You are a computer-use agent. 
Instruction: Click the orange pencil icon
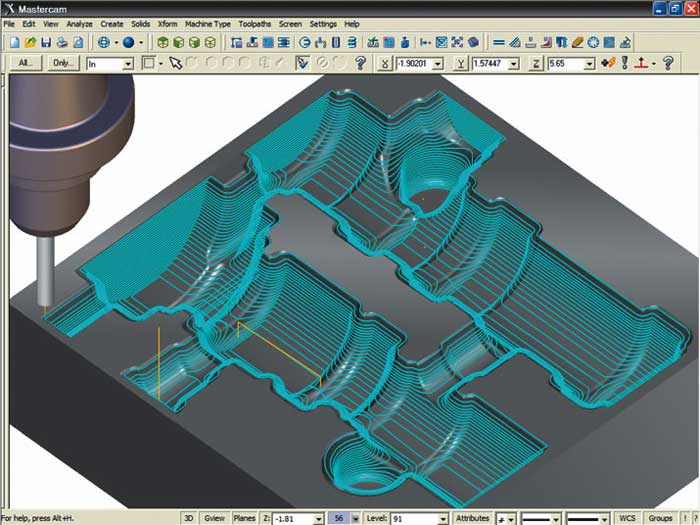pos(577,42)
